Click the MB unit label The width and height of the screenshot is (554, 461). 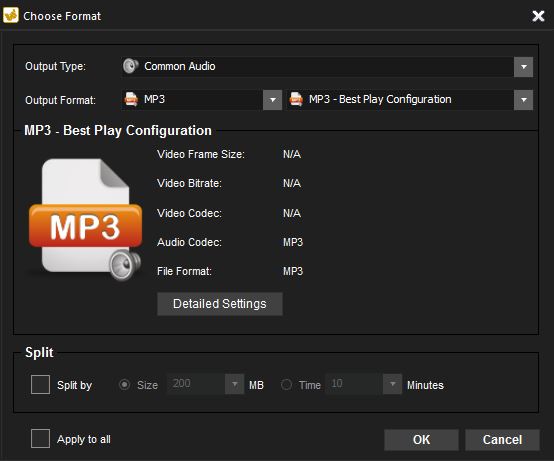tap(256, 385)
